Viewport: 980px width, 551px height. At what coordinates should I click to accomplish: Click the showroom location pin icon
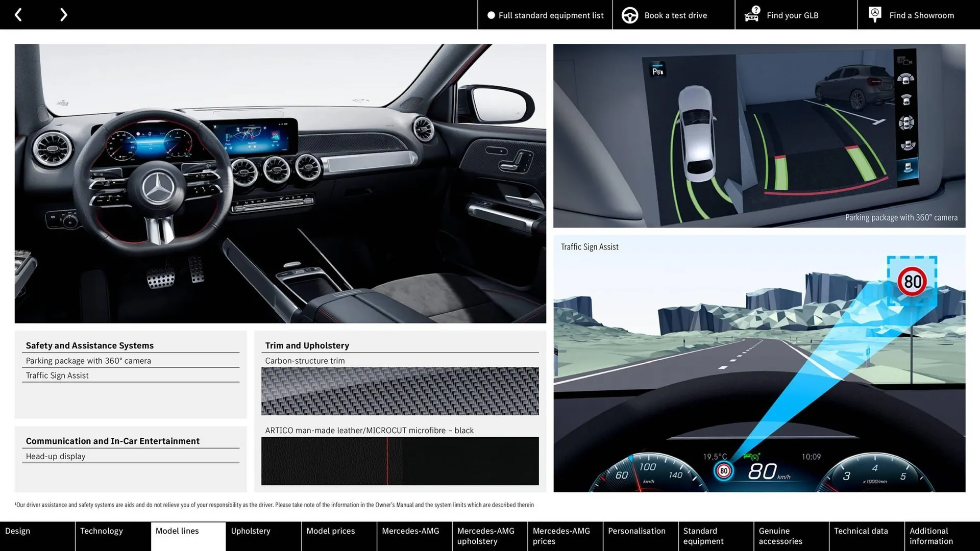(x=874, y=14)
